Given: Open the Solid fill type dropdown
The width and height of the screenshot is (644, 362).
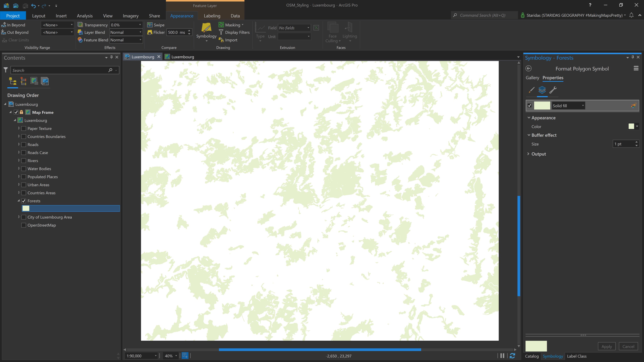Looking at the screenshot, I should [x=582, y=105].
